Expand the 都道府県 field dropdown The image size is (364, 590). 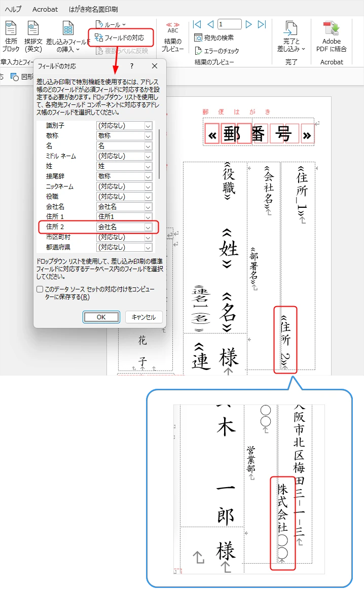(x=148, y=247)
